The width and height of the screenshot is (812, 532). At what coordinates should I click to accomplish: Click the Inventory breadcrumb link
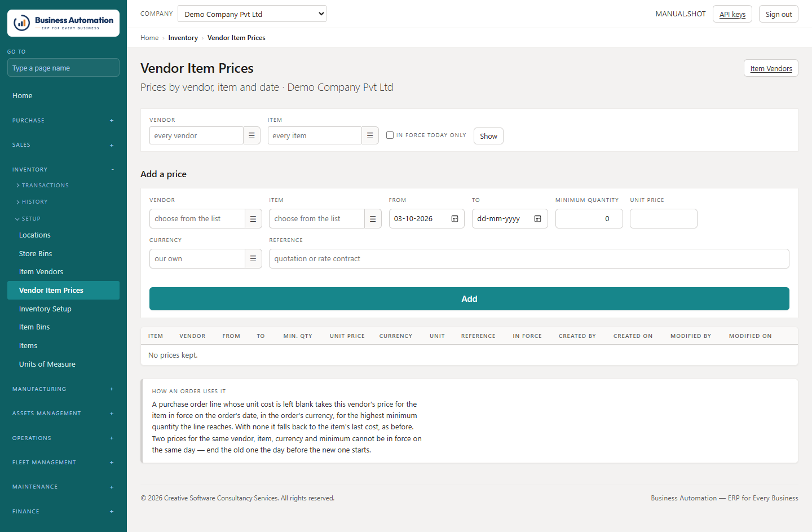[x=183, y=38]
